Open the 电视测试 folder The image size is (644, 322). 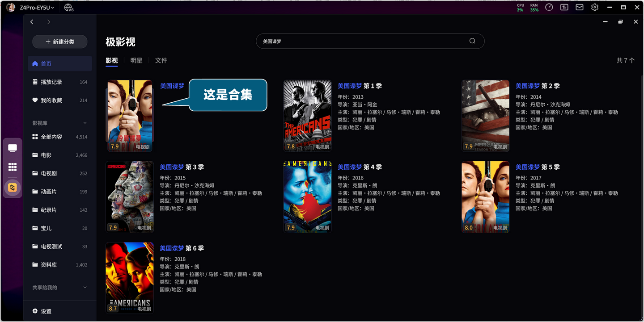(60, 247)
